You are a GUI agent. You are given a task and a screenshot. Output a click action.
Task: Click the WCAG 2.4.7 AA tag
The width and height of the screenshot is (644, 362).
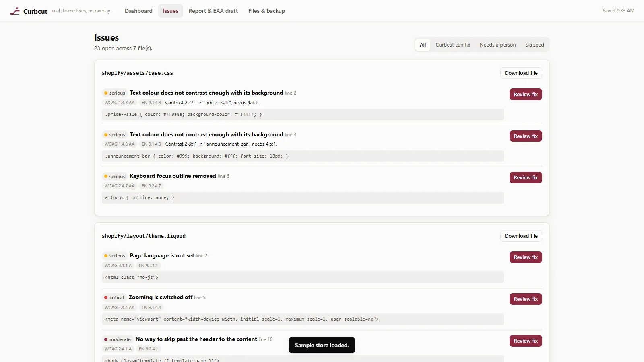120,186
